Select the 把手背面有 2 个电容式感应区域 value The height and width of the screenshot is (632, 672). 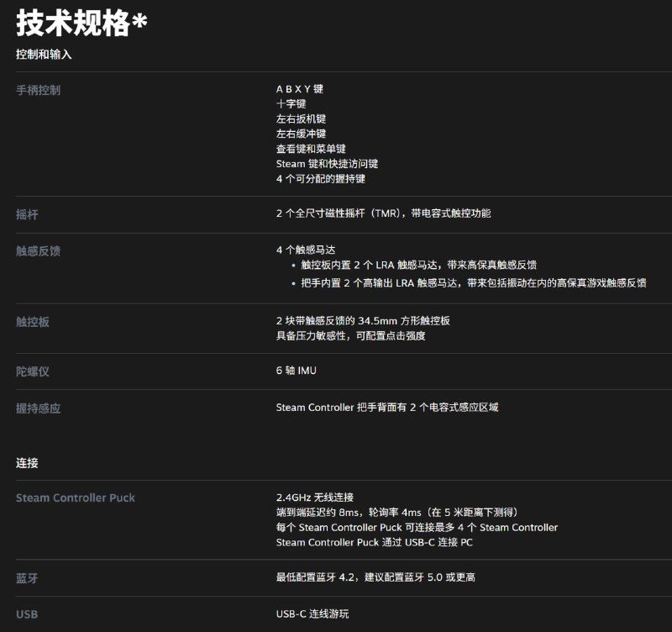pos(387,408)
